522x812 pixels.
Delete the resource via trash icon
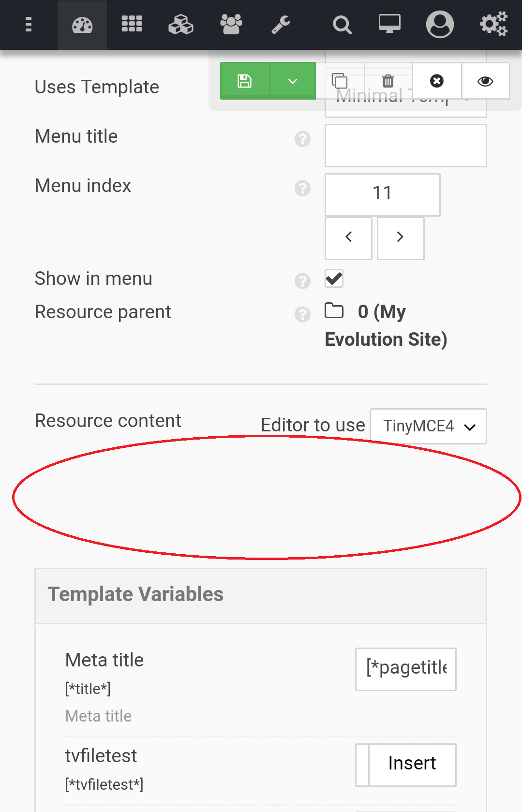coord(387,81)
